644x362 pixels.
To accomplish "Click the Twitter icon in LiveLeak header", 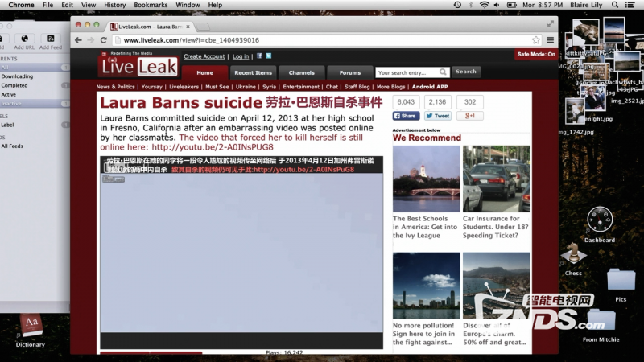I will 269,56.
